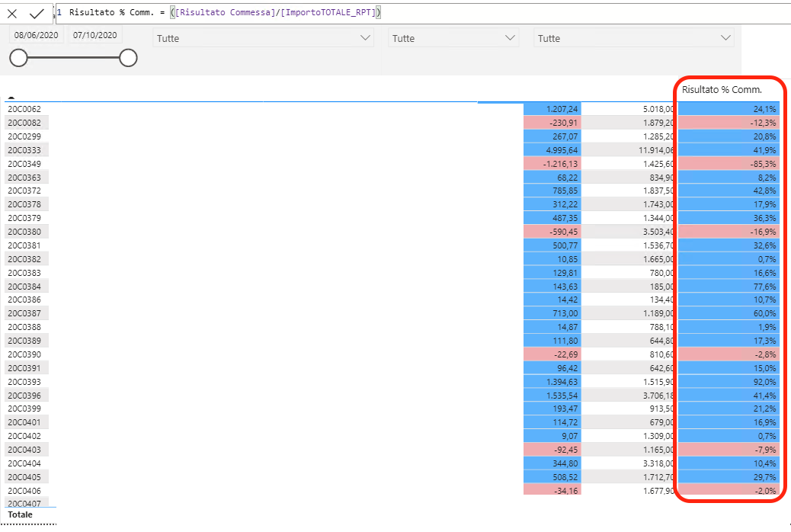Open the first Tutte slicer dropdown
This screenshot has width=791, height=532.
coord(264,38)
